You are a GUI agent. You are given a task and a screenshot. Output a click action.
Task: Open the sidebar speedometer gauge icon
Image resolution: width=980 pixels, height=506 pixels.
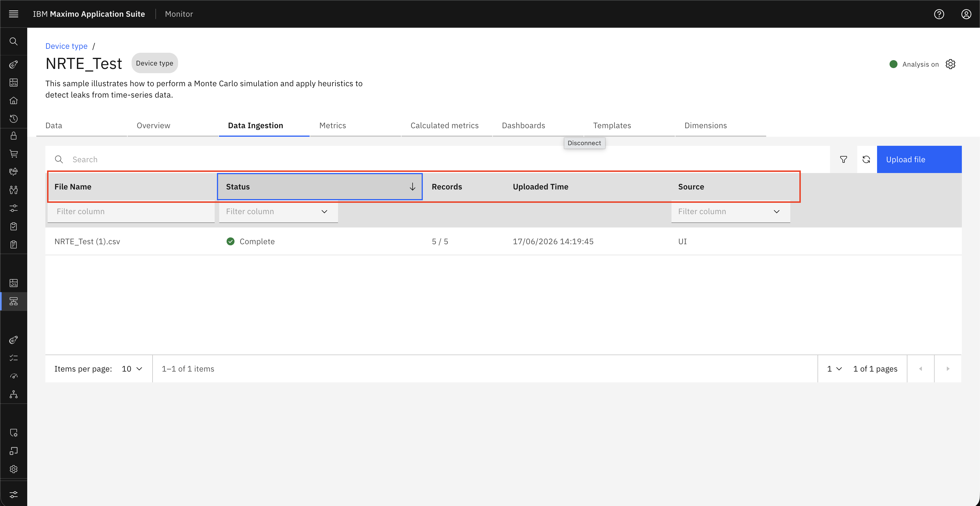pos(14,376)
